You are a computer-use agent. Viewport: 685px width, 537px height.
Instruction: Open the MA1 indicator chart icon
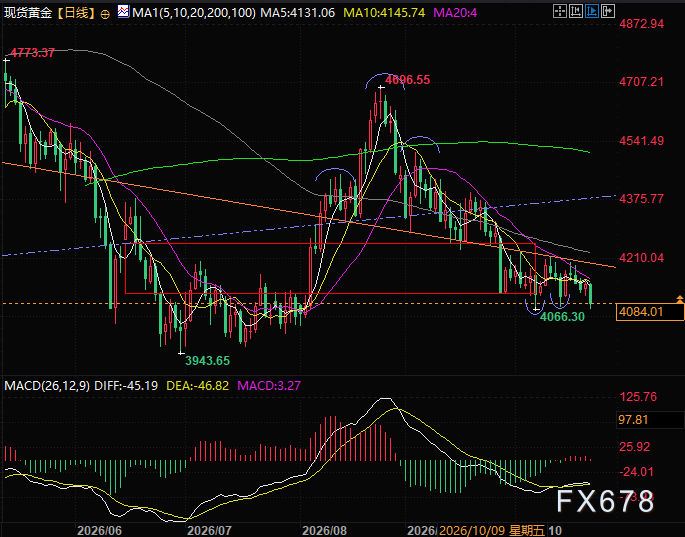(x=123, y=11)
